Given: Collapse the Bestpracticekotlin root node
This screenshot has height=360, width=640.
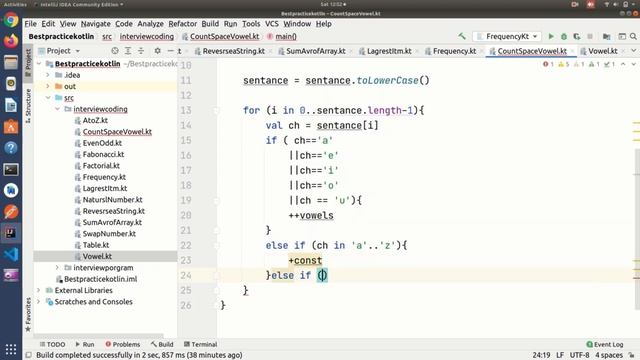Looking at the screenshot, I should [39, 64].
